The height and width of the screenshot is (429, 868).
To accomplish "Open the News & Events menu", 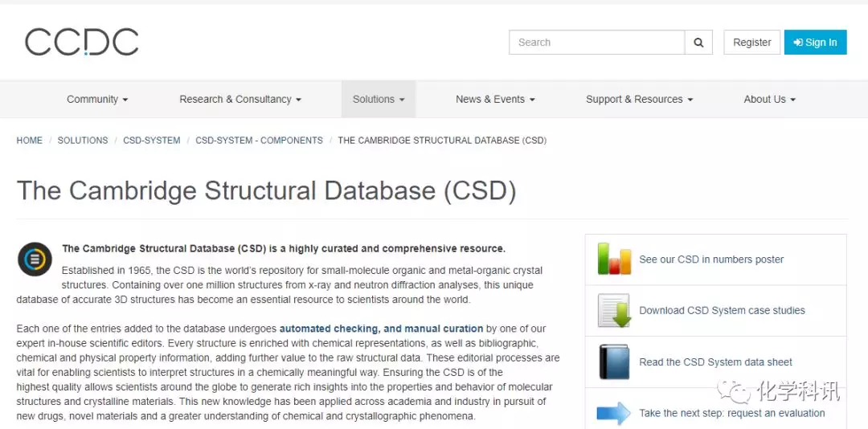I will pyautogui.click(x=495, y=100).
